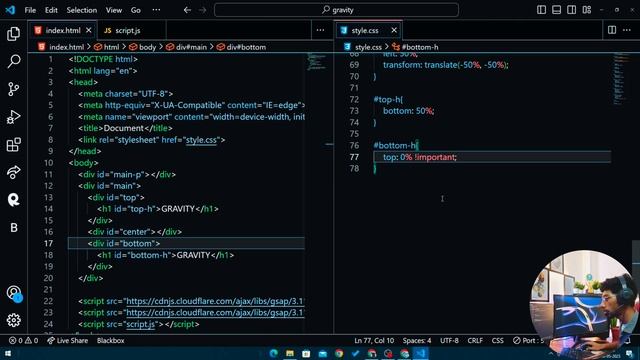Screen dimensions: 640x360
Task: Follow the style.css href link
Action: (x=201, y=140)
